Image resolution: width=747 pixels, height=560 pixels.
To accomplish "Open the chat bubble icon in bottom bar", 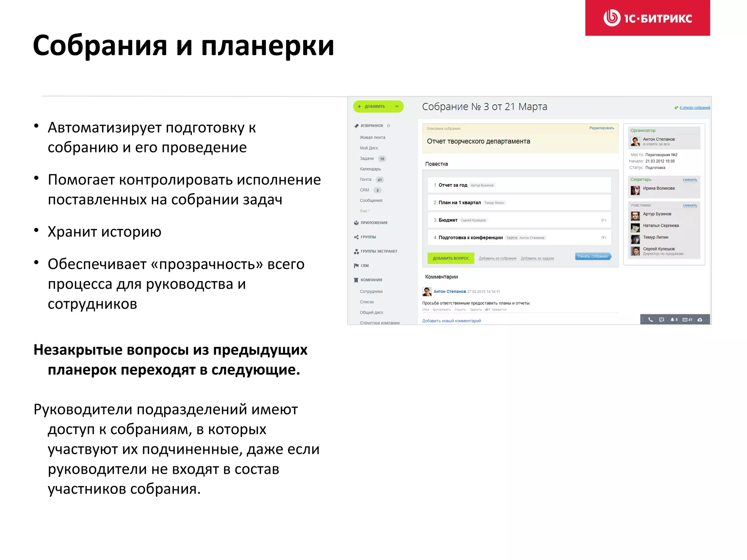I will [662, 320].
